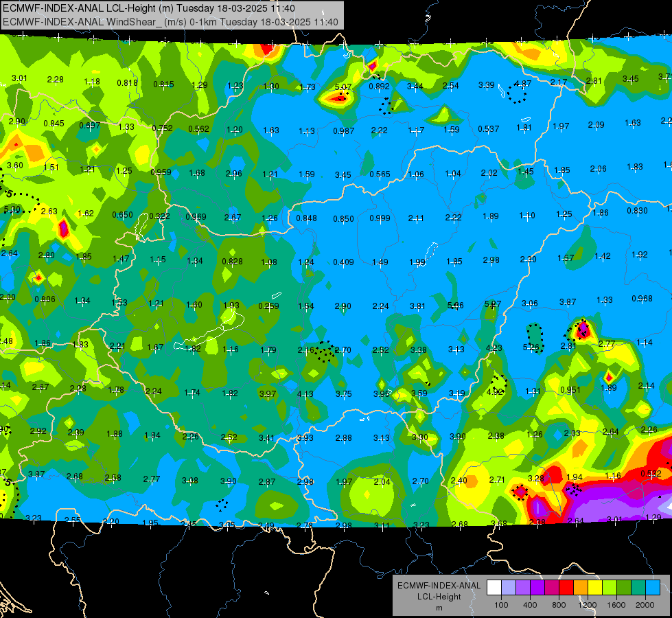Viewport: 672px width, 618px height.
Task: Click the wind shear value 3.81
Action: [417, 306]
